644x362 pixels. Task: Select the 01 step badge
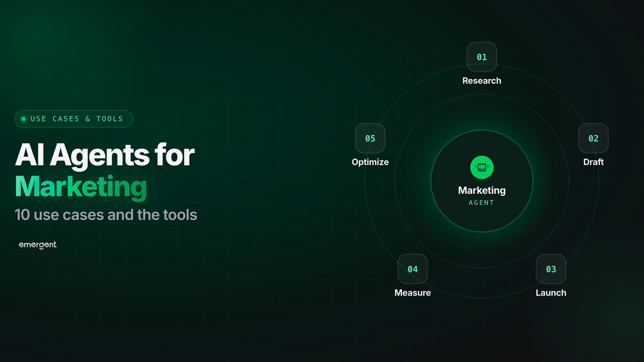click(x=482, y=57)
